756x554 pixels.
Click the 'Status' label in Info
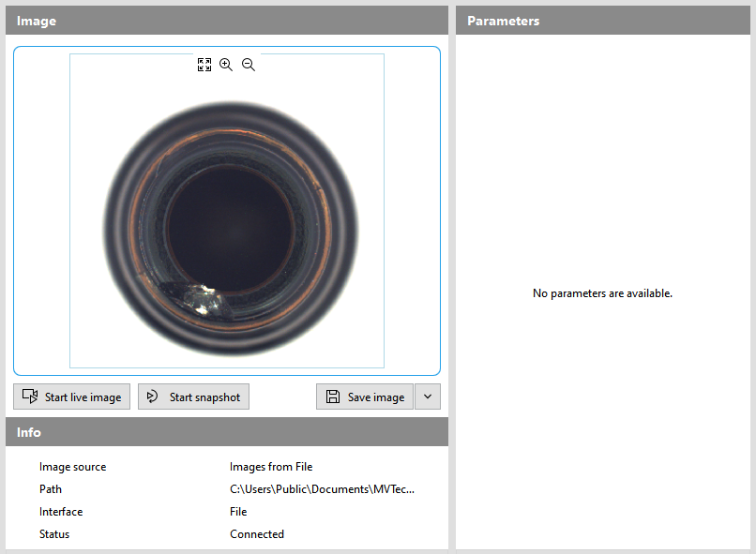tap(54, 534)
